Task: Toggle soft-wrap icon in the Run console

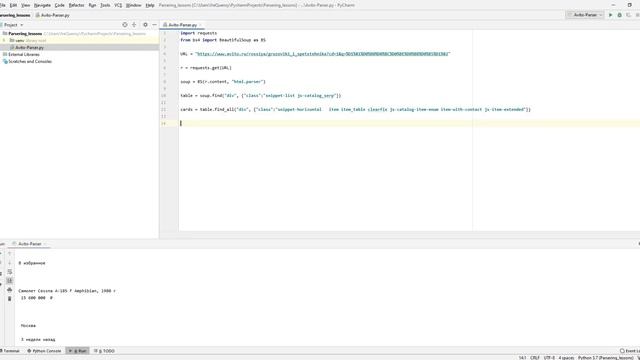Action: point(10,272)
